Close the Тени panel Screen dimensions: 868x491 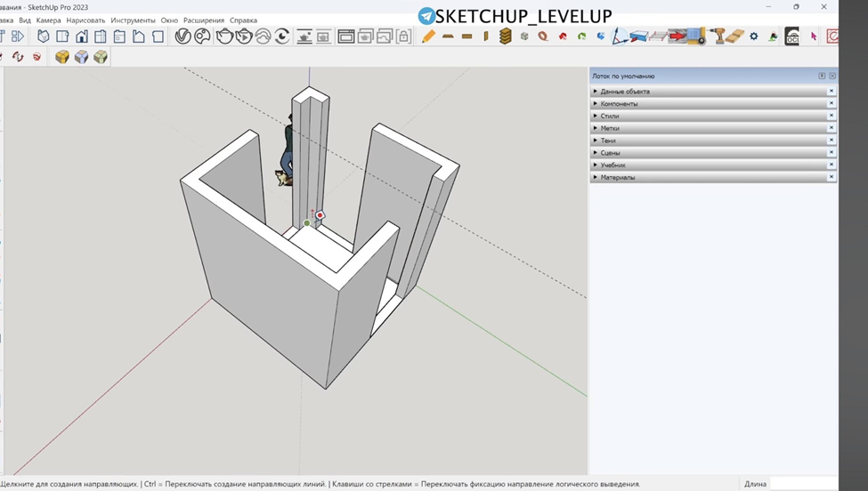click(x=831, y=141)
